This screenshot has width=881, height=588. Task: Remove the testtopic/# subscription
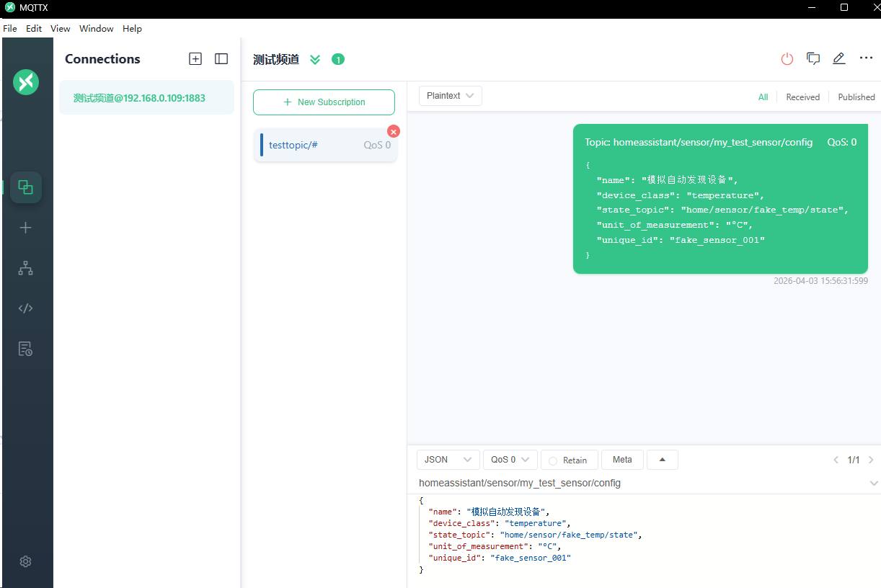pos(394,131)
